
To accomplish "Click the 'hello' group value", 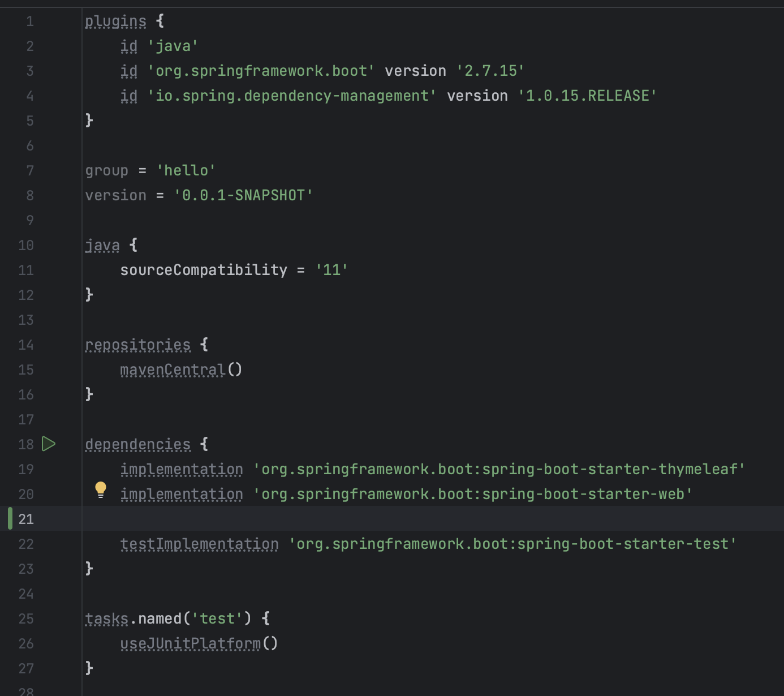I will coord(186,170).
